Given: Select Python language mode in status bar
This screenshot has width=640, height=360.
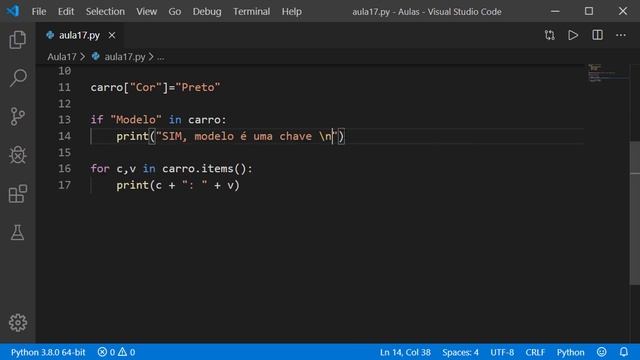Looking at the screenshot, I should point(570,352).
